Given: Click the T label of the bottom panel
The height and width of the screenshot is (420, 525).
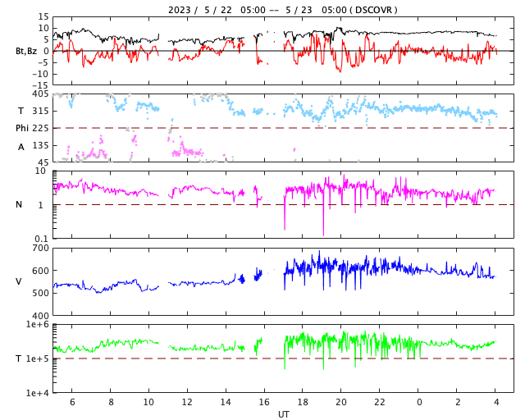Looking at the screenshot, I should (x=19, y=358).
